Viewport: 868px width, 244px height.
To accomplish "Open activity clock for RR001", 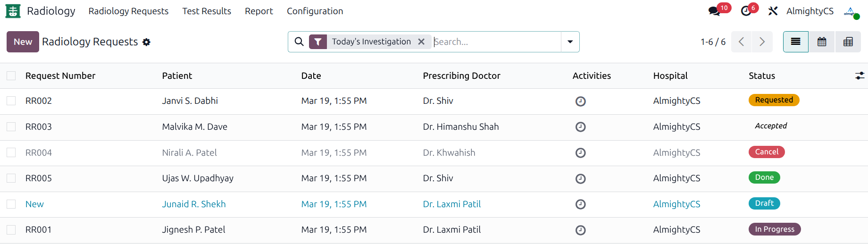I will point(581,230).
